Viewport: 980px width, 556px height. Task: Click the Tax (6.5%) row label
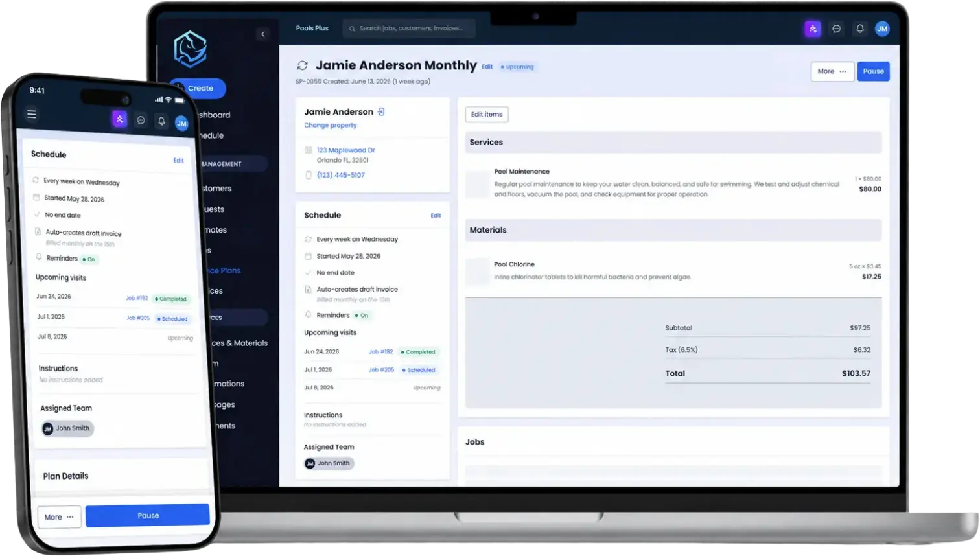click(x=681, y=350)
